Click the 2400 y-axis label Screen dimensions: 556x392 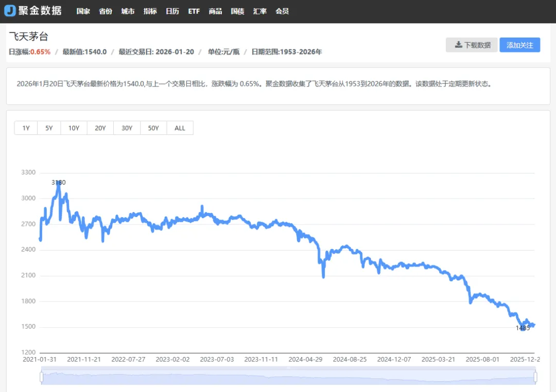28,250
